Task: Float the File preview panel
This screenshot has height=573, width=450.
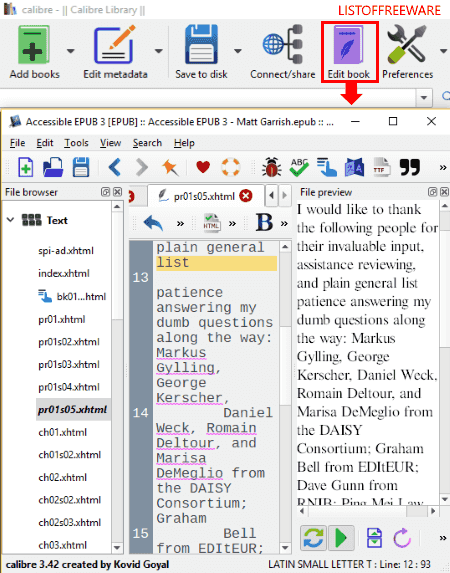Action: (x=432, y=192)
